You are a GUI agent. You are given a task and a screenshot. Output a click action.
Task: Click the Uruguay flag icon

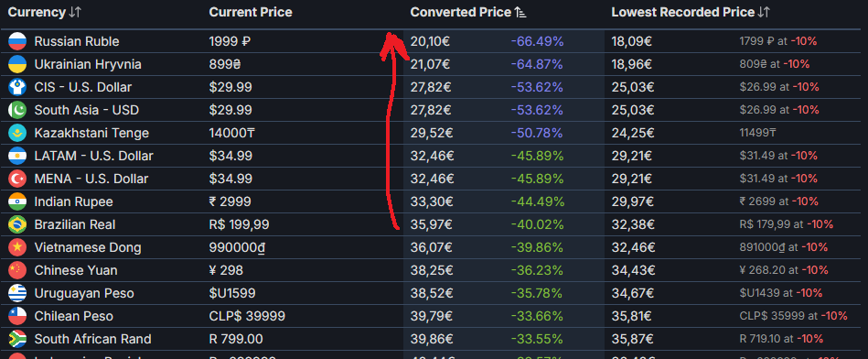click(17, 293)
